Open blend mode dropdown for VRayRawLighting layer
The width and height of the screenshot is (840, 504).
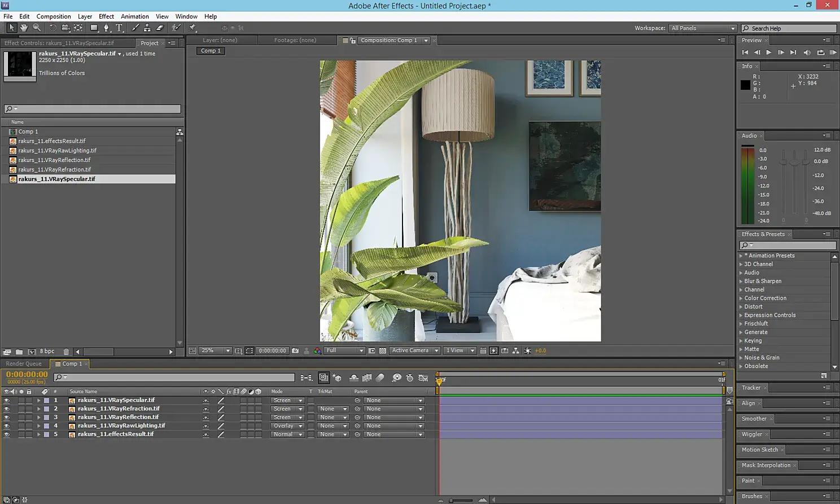point(287,426)
